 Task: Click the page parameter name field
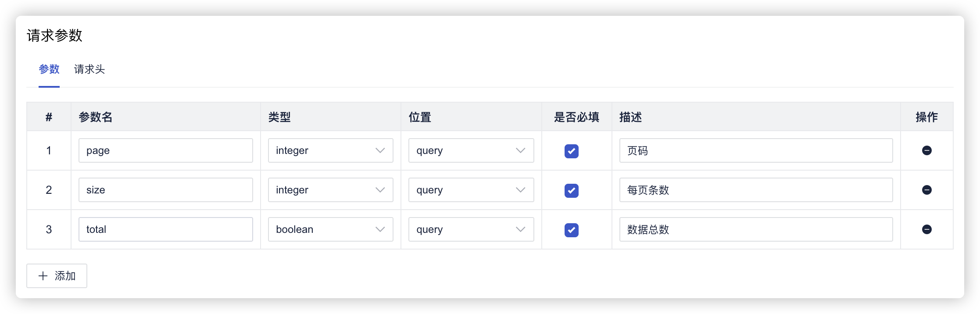pos(165,150)
